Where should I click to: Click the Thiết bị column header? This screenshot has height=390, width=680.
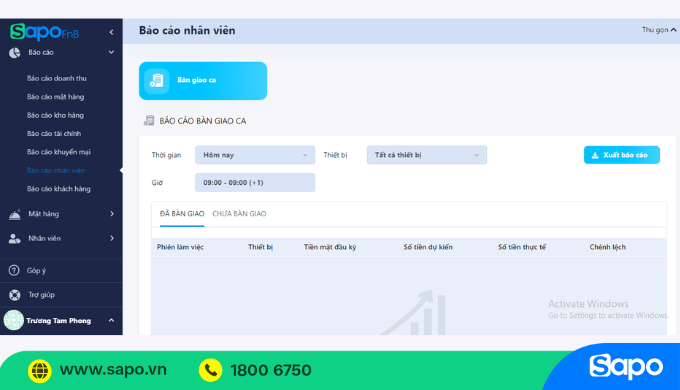tap(260, 247)
